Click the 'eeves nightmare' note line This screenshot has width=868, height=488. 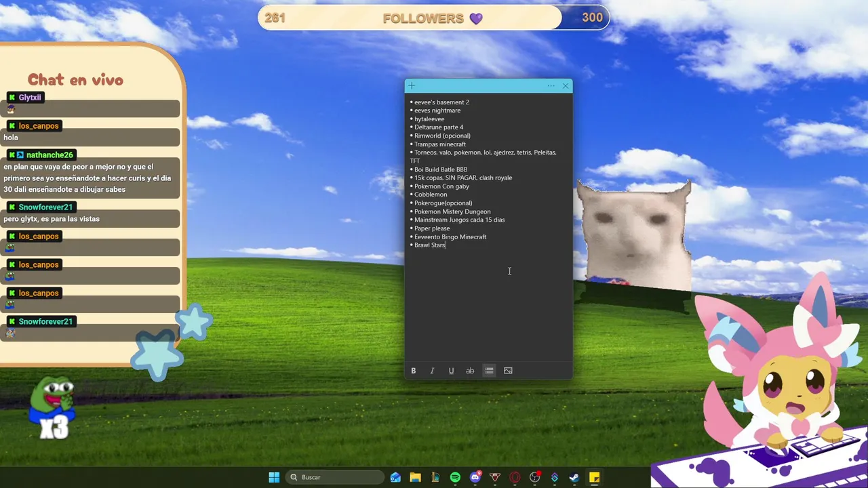(437, 110)
